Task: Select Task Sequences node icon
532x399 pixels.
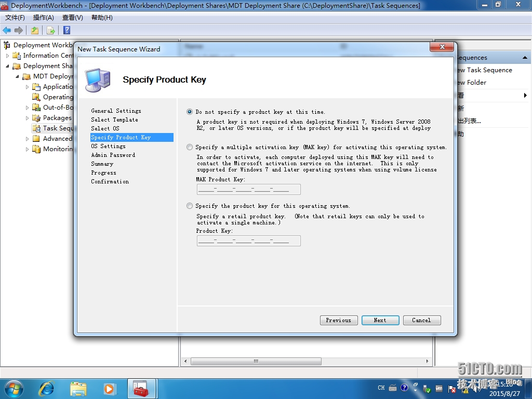Action: [36, 128]
